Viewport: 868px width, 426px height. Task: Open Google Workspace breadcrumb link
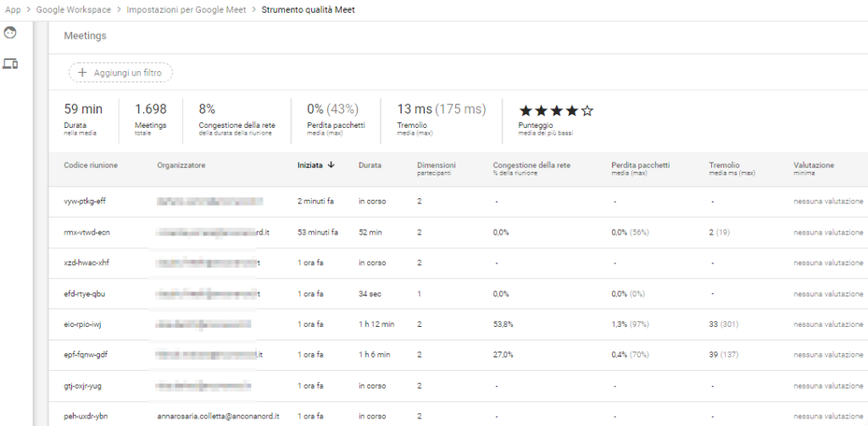pyautogui.click(x=75, y=9)
